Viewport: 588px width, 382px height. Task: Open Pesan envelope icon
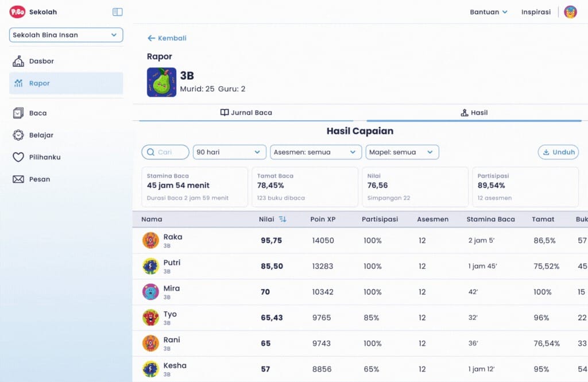pyautogui.click(x=18, y=179)
